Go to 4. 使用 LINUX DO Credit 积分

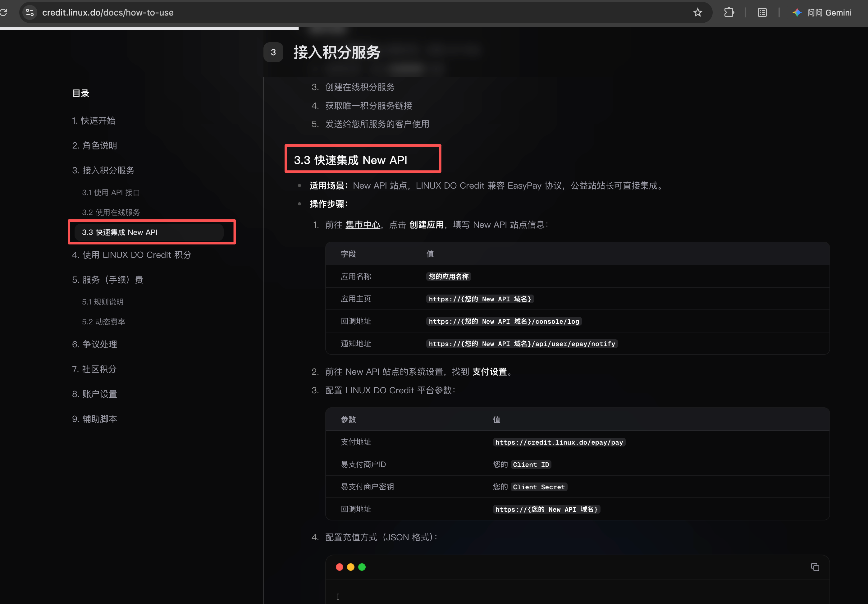pos(131,255)
